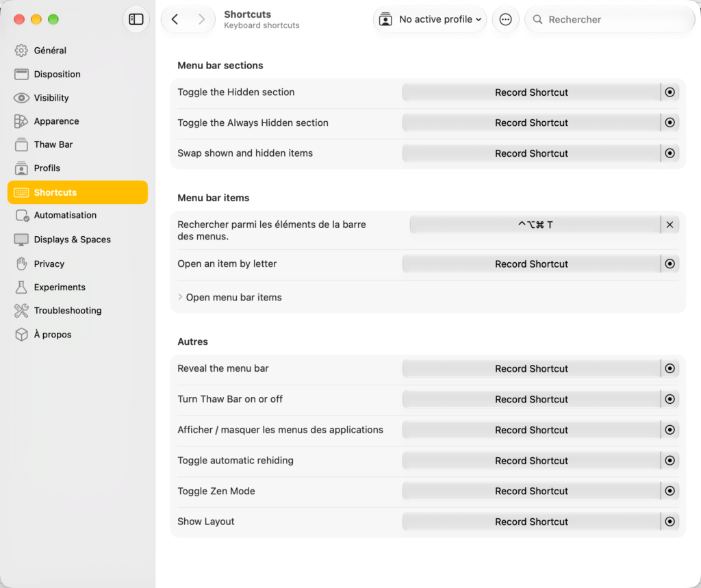Viewport: 701px width, 588px height.
Task: Open the No active profile dropdown
Action: point(430,19)
